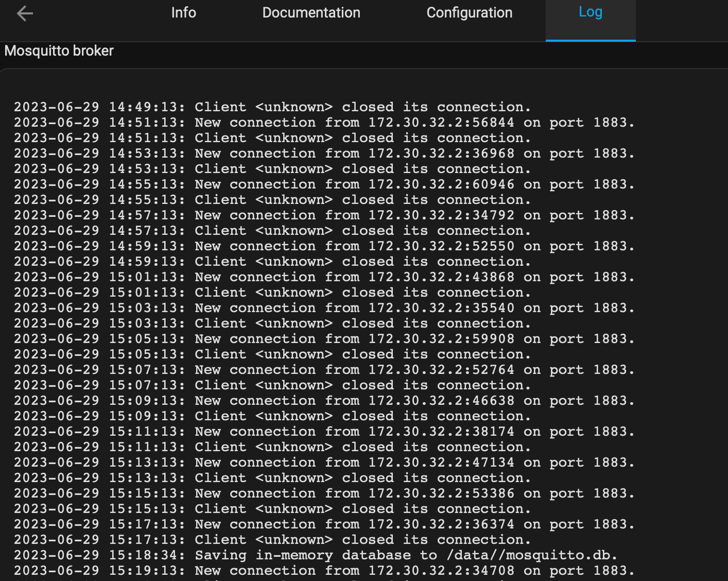Select the 15:03:13 client closed line
The width and height of the screenshot is (728, 581).
pos(272,323)
